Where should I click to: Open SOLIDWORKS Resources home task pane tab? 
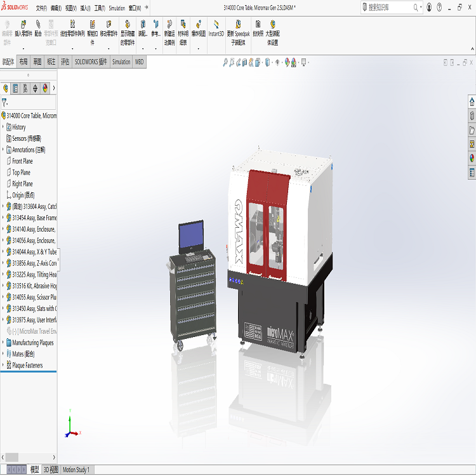coord(472,102)
